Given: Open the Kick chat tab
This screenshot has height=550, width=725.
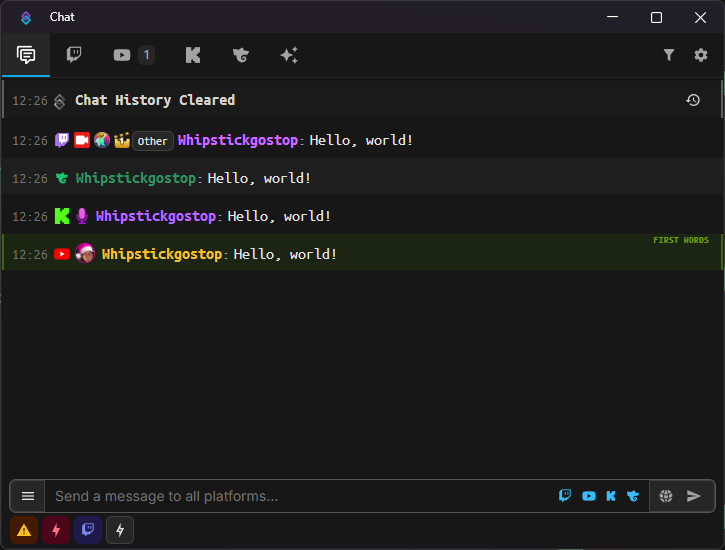Looking at the screenshot, I should coord(193,55).
